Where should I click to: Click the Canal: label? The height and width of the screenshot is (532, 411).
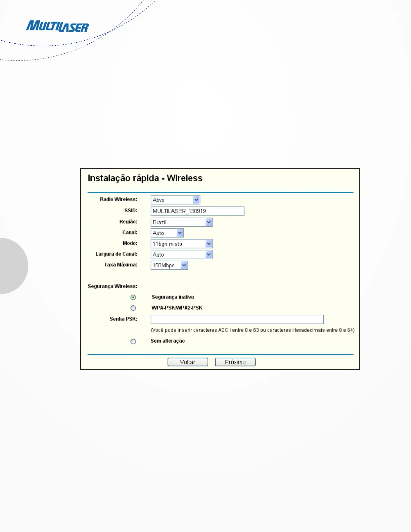pyautogui.click(x=130, y=232)
